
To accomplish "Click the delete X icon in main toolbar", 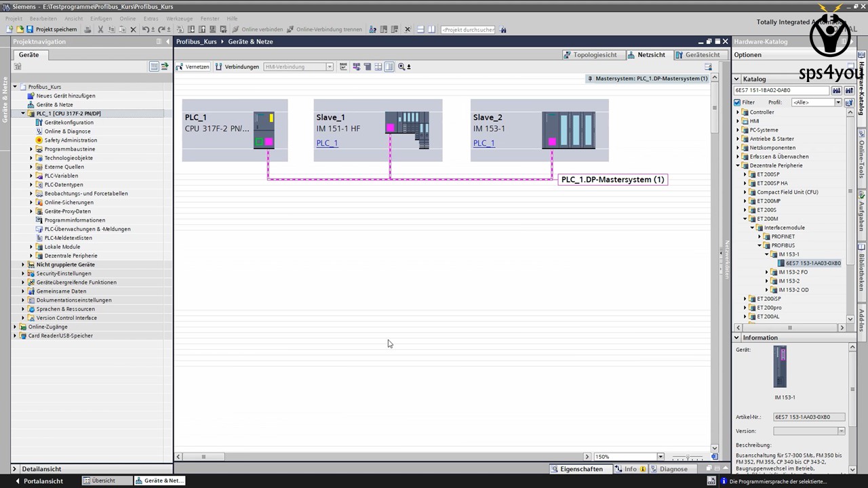I will [x=133, y=30].
